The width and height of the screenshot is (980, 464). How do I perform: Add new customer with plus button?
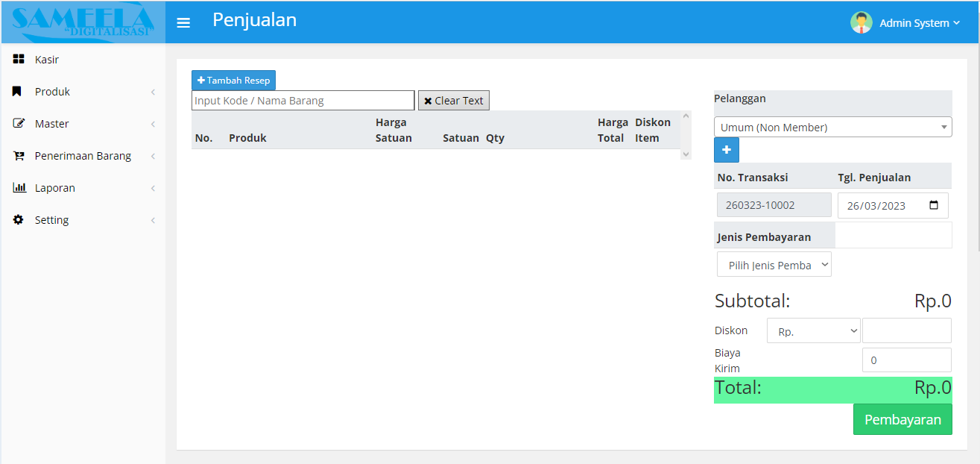[x=726, y=150]
